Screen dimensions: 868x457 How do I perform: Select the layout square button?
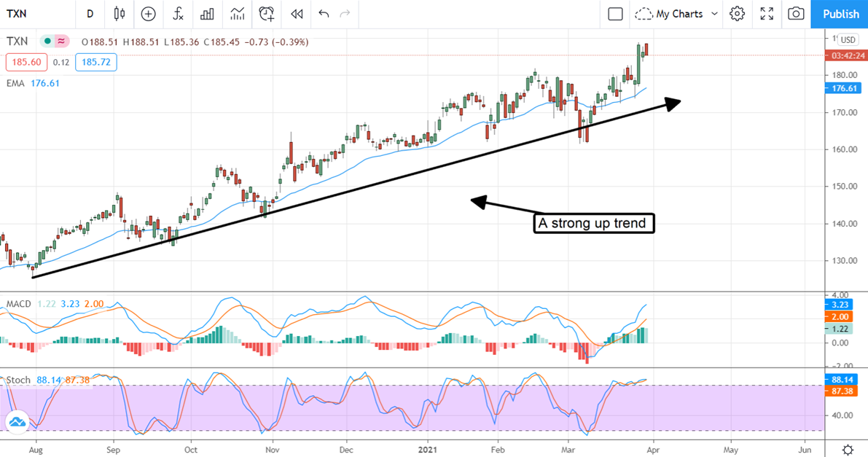615,14
